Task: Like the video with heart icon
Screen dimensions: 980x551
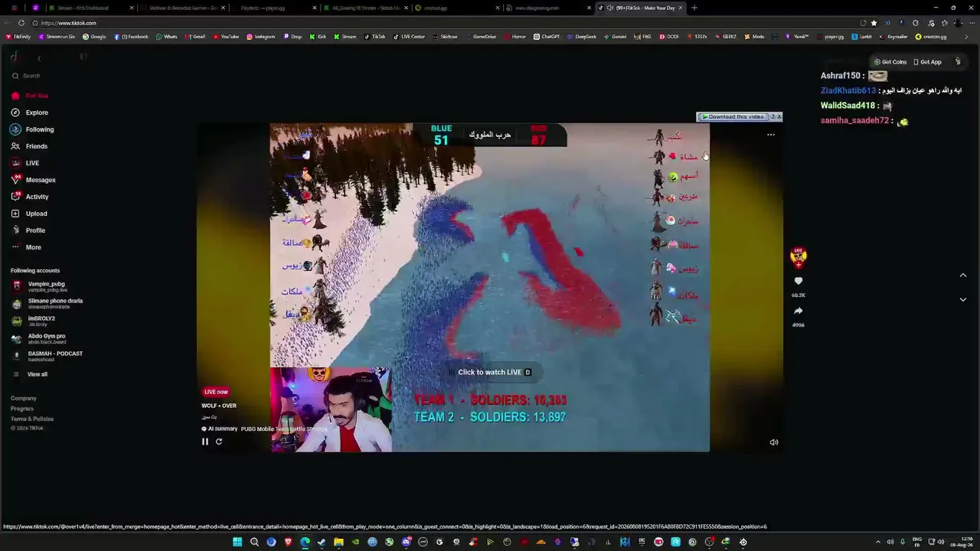Action: 799,282
